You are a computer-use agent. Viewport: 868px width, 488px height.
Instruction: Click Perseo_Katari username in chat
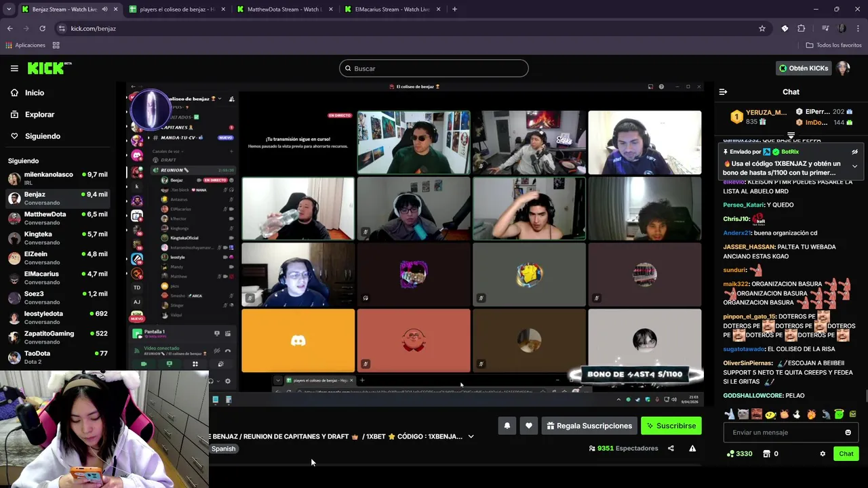pos(743,205)
